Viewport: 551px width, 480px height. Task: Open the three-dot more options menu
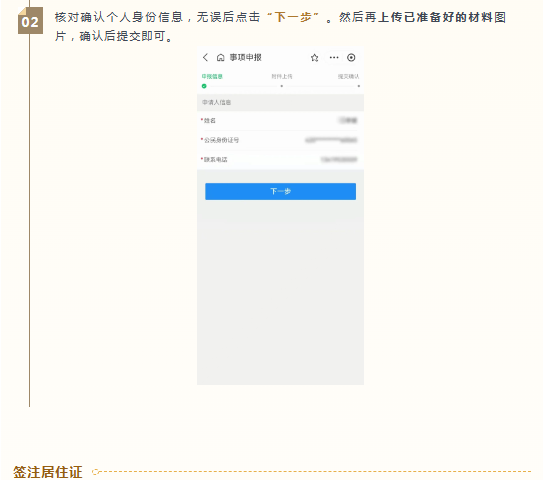tap(334, 57)
